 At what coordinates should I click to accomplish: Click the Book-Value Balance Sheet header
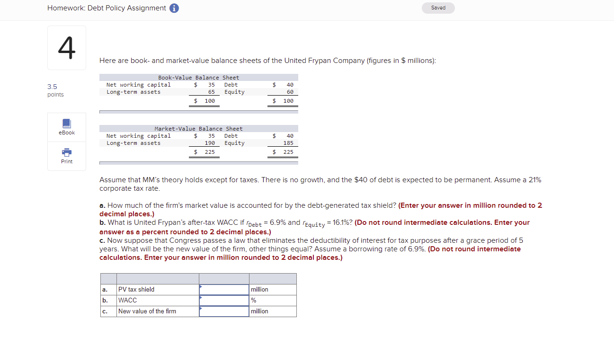198,77
